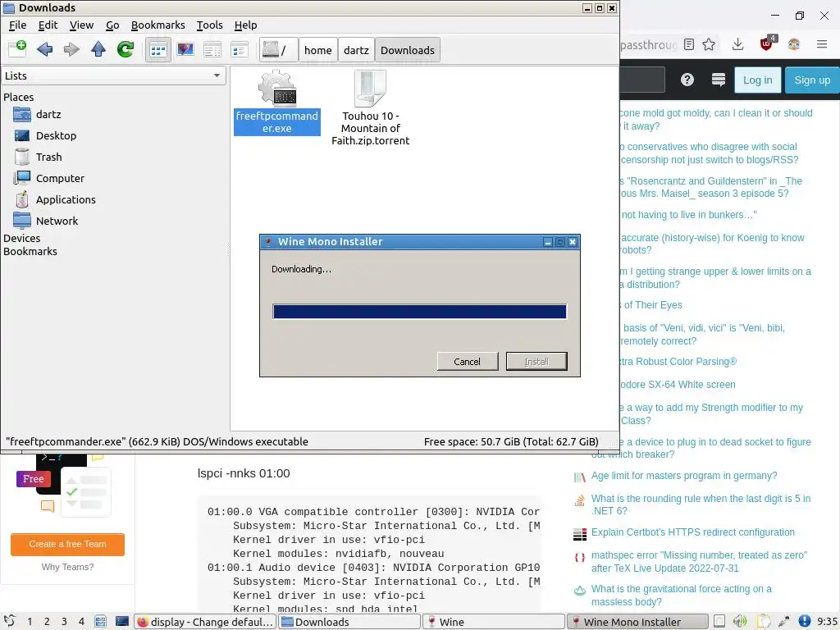
Task: Open 'Age limit for masters program in germany?'
Action: [x=684, y=476]
